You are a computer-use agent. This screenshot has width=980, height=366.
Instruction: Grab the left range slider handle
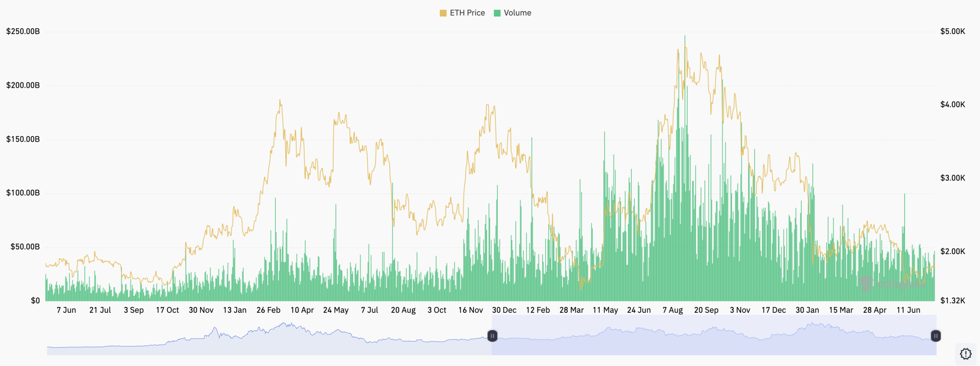coord(492,336)
